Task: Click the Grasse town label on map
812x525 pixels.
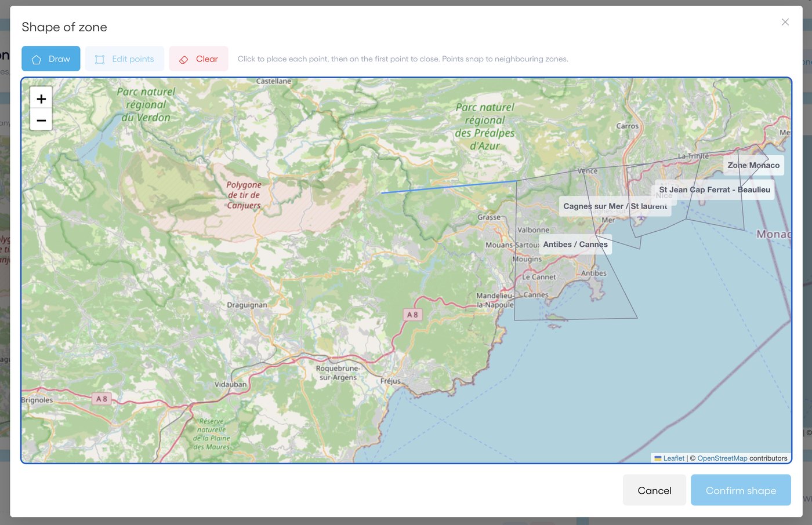Action: (489, 217)
